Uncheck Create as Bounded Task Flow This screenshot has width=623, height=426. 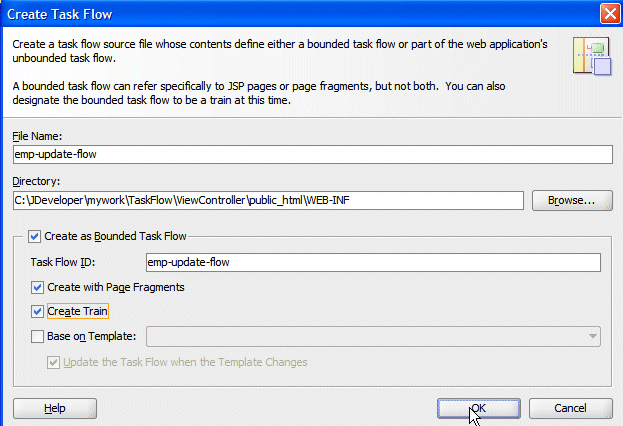(35, 236)
